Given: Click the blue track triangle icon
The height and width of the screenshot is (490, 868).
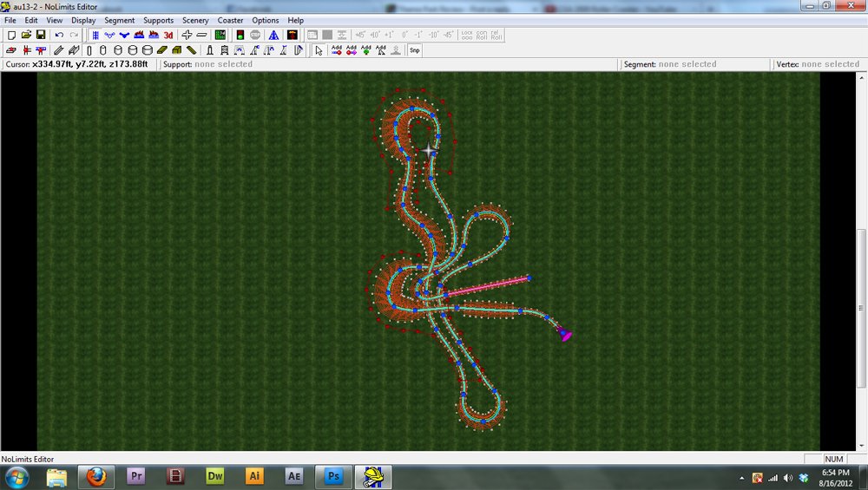Looking at the screenshot, I should [273, 35].
